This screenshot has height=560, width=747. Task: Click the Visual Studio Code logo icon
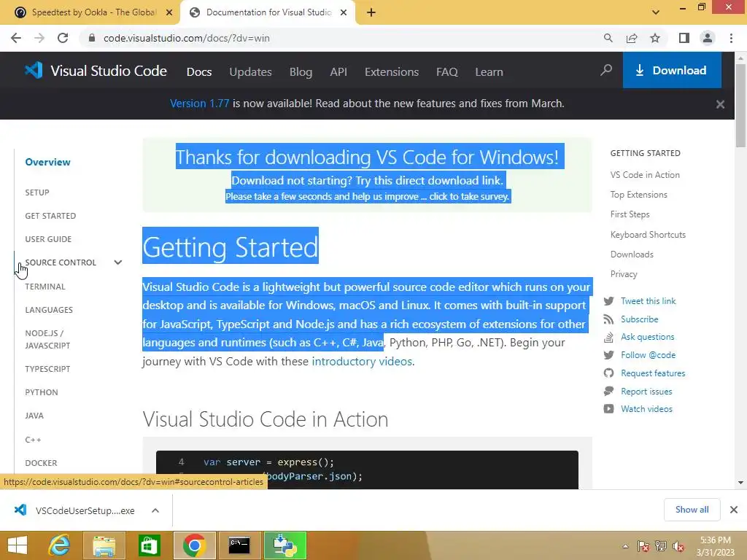point(34,71)
